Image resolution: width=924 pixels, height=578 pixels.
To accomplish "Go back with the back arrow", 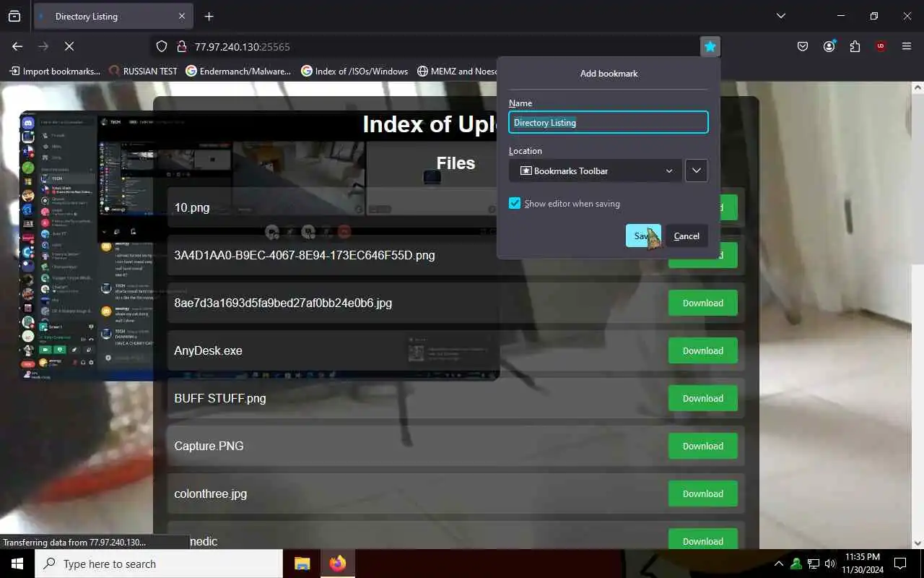I will (17, 46).
